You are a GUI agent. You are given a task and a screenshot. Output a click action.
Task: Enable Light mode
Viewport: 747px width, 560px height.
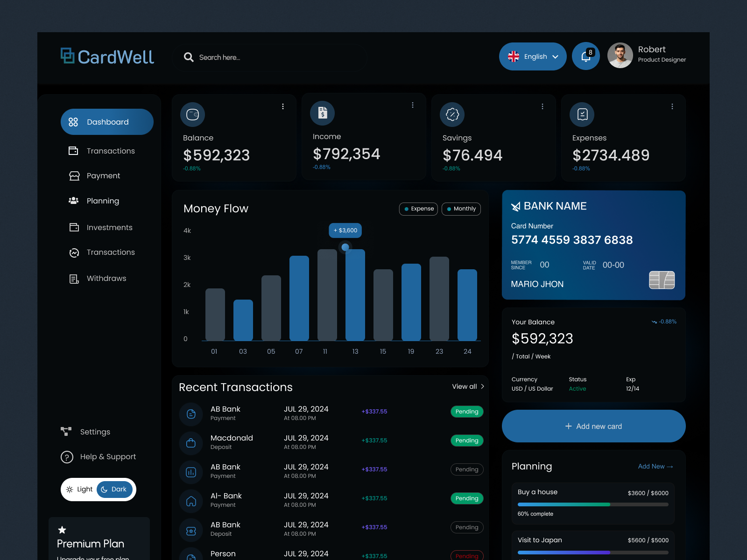[80, 489]
